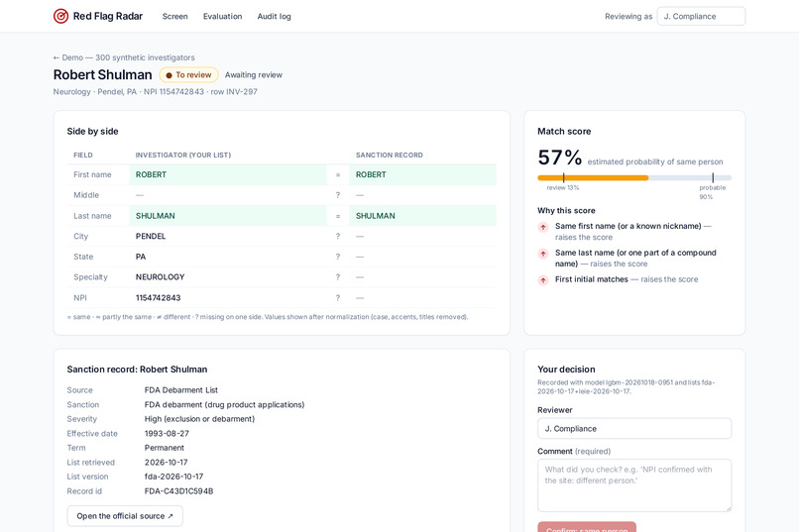Viewport: 799px width, 532px height.
Task: Select the NEUROLOGY specialty value
Action: point(160,277)
